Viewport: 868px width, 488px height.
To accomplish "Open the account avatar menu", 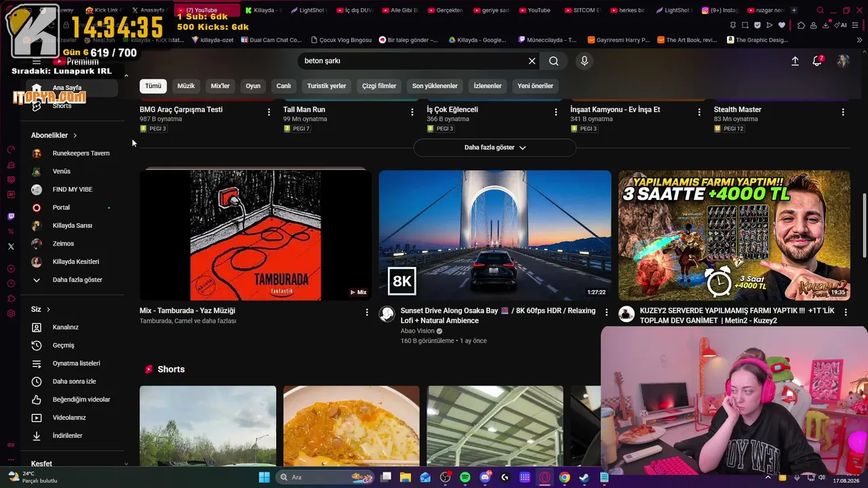I will tap(843, 61).
